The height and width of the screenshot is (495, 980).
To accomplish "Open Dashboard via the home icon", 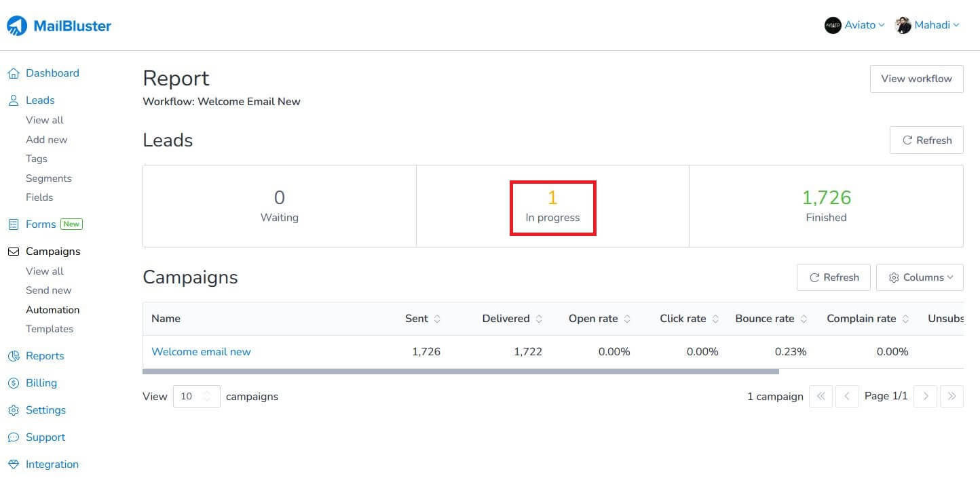I will point(13,73).
